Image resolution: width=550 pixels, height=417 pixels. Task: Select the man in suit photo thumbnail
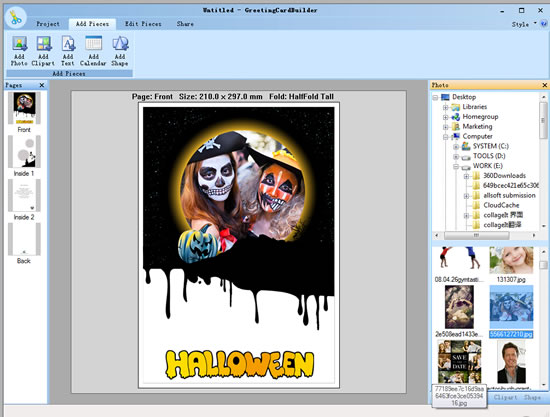(x=511, y=362)
